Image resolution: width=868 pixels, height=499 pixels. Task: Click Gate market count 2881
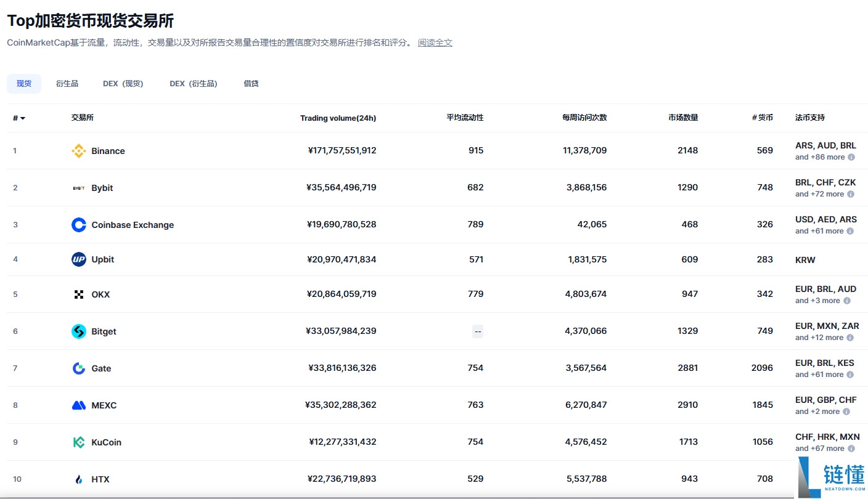point(687,368)
